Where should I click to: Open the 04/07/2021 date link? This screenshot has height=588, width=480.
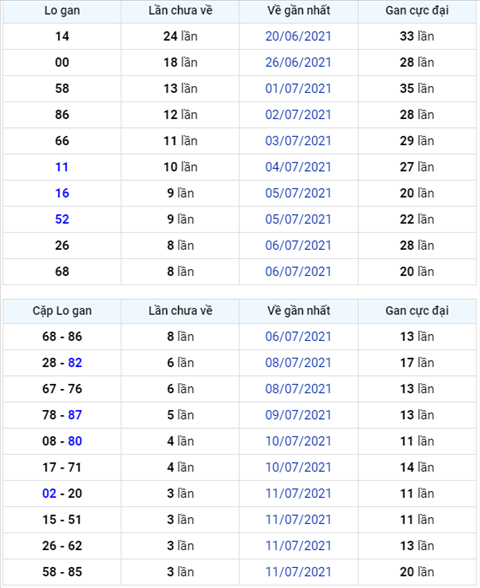[298, 167]
